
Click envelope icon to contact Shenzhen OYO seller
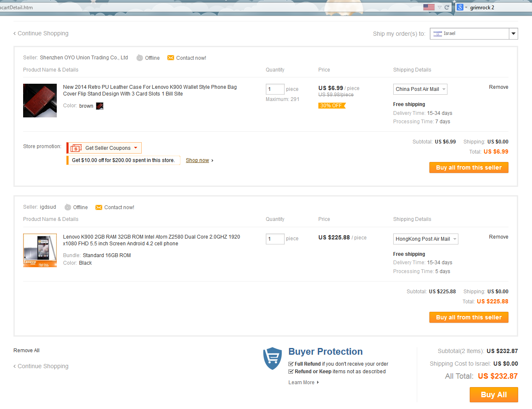pos(171,58)
